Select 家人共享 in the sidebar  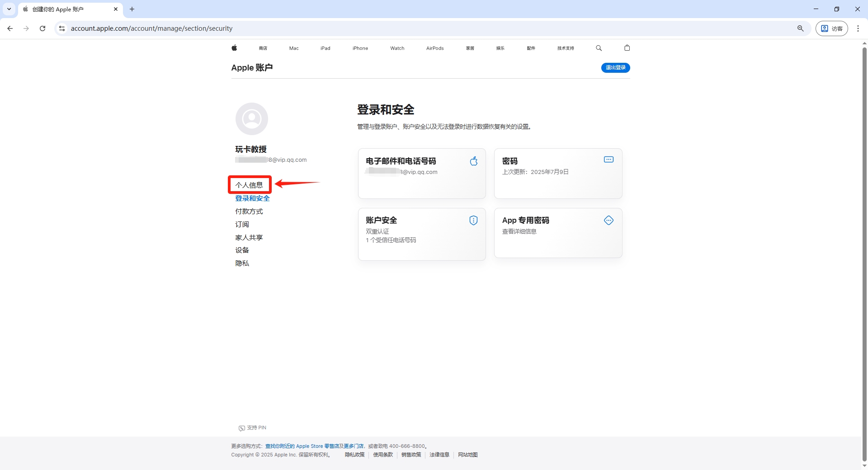pos(249,238)
